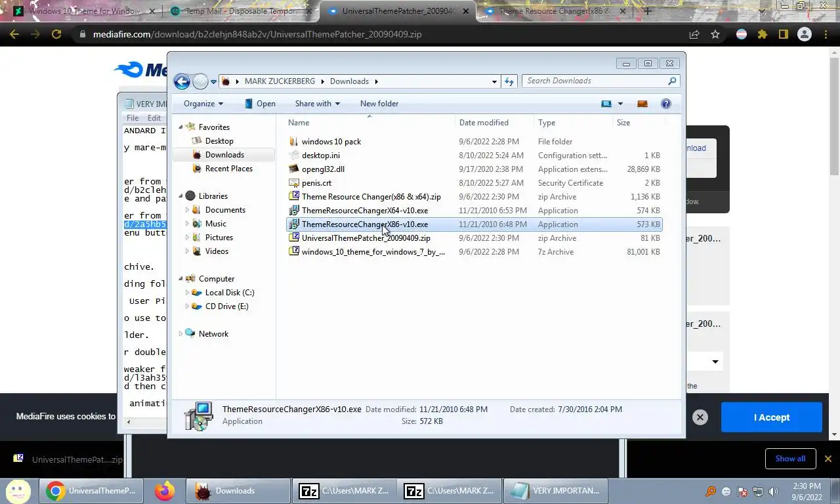Switch to Theme Resource Changer browser tab
The height and width of the screenshot is (504, 840).
[x=555, y=11]
